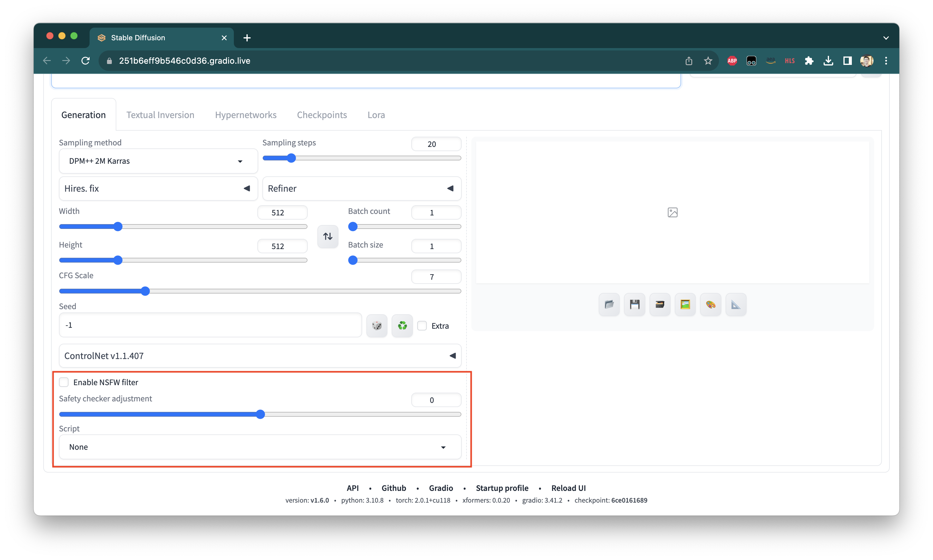Reuse last seed via recycle icon
Image resolution: width=933 pixels, height=560 pixels.
pyautogui.click(x=402, y=325)
